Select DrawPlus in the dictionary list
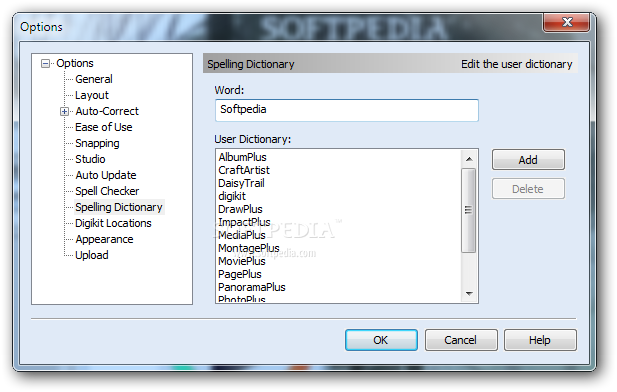This screenshot has width=617, height=392. [240, 209]
